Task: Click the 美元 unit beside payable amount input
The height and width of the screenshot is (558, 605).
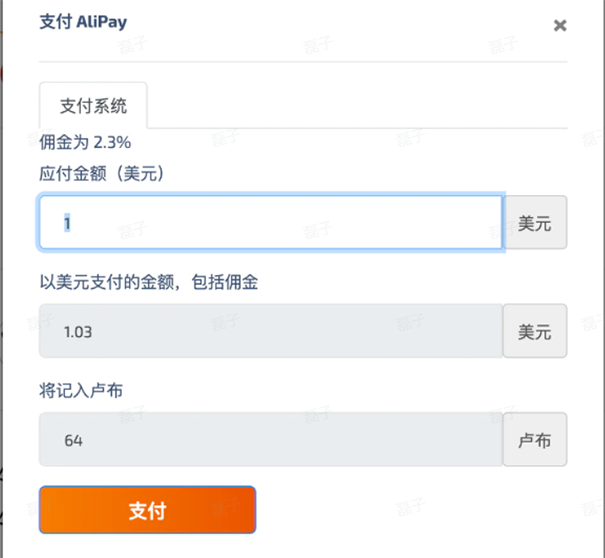Action: (534, 222)
